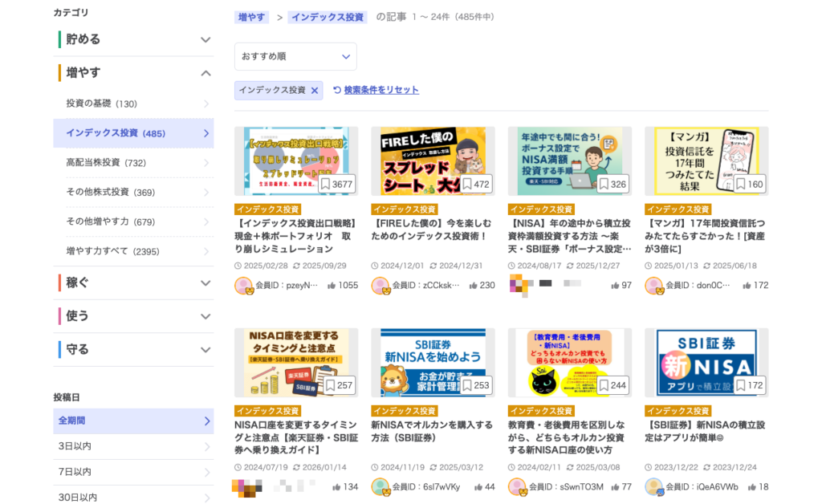The width and height of the screenshot is (822, 504).
Task: Expand the 稼ぐ category section
Action: (134, 283)
